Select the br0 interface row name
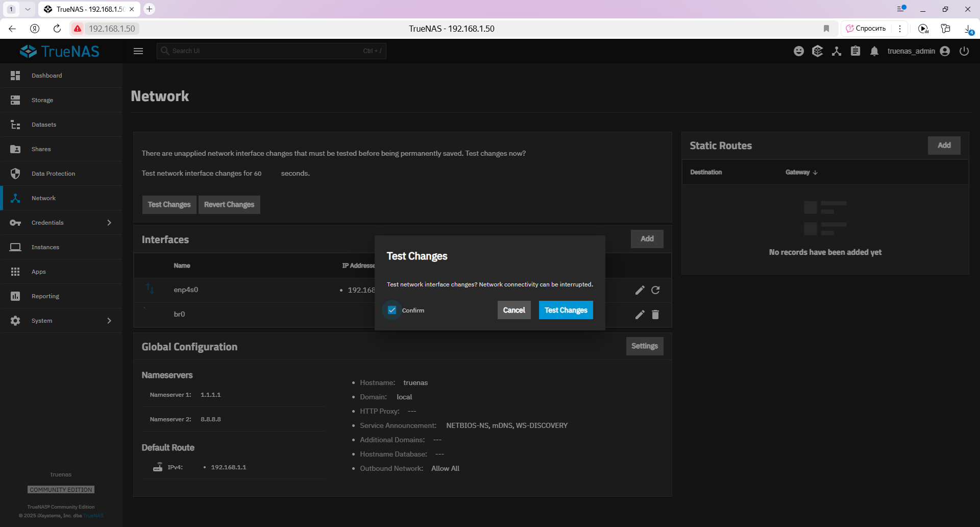The height and width of the screenshot is (527, 980). 179,315
